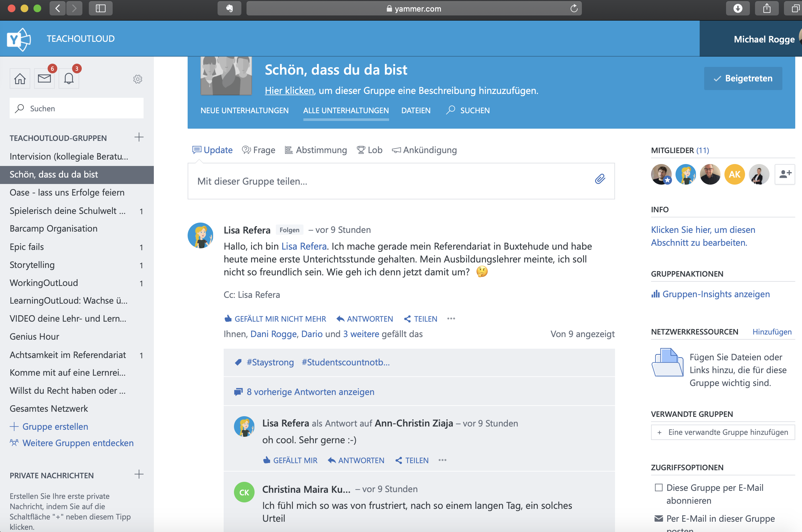Open the Yammer home feed icon
The height and width of the screenshot is (532, 802).
[x=20, y=79]
